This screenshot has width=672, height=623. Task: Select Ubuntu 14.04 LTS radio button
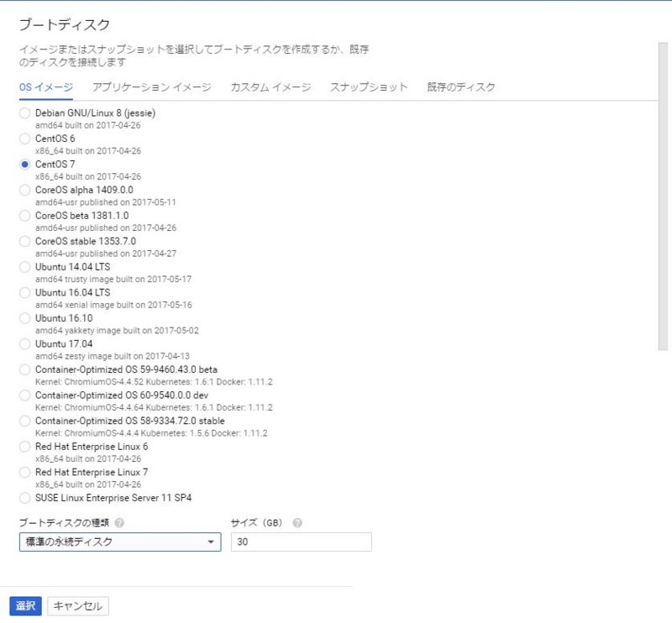coord(25,267)
